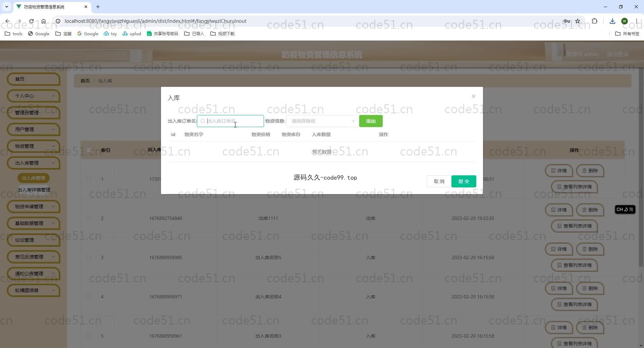Open the 请选择物资 dropdown
644x348 pixels.
[x=322, y=121]
